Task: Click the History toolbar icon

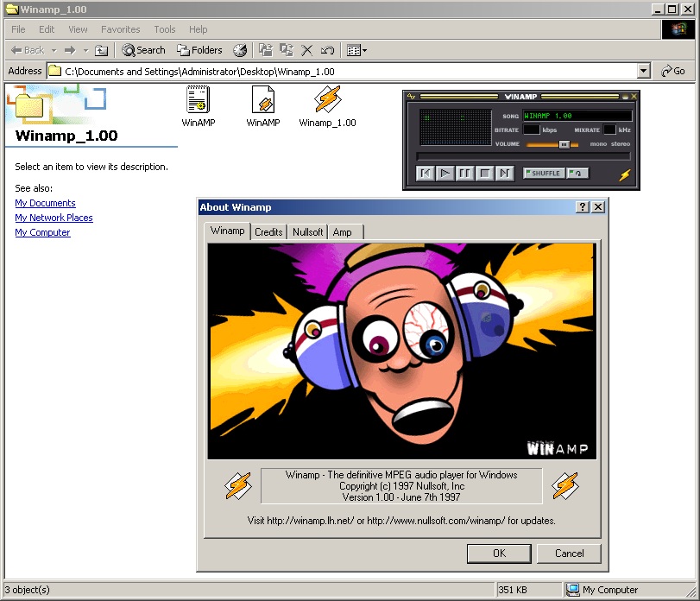Action: (x=240, y=50)
